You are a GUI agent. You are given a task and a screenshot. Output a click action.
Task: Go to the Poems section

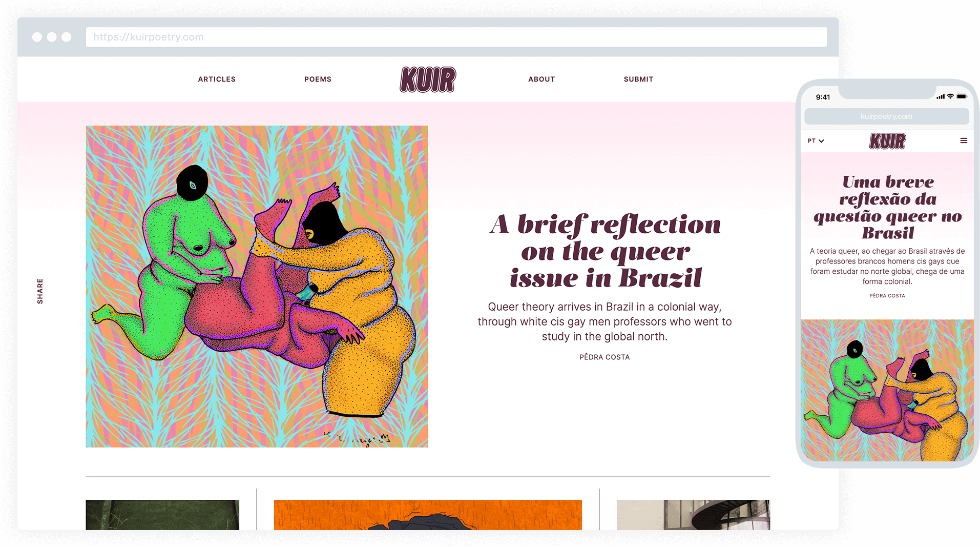318,79
